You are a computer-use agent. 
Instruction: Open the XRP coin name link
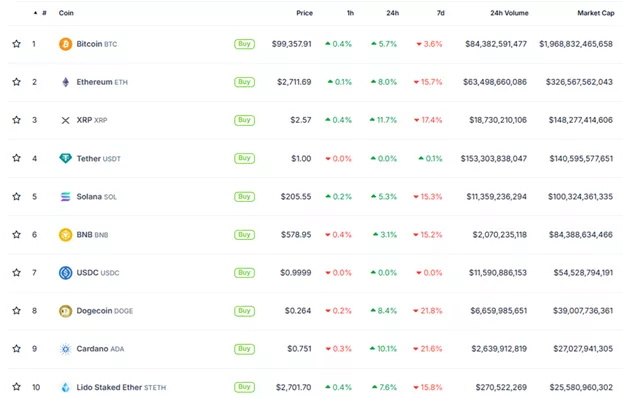tap(92, 120)
